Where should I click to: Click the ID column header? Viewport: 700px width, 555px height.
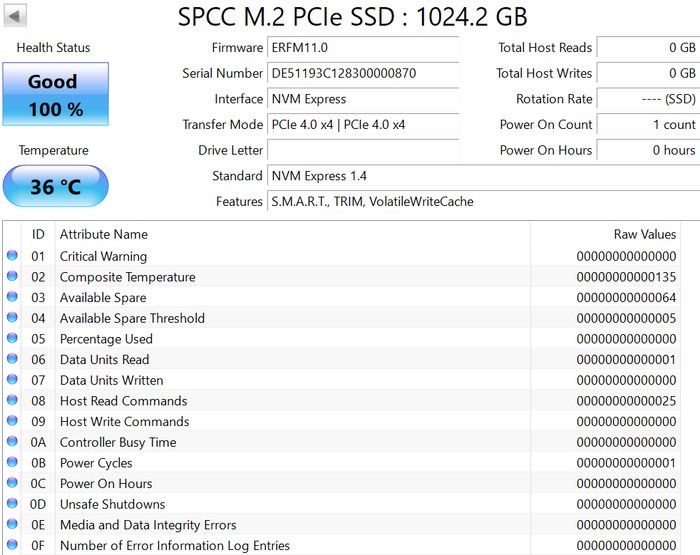click(38, 234)
